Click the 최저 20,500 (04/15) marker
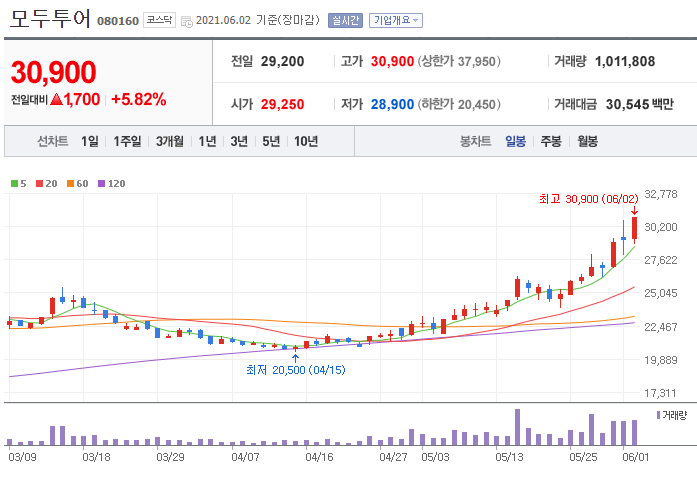This screenshot has height=480, width=697. coord(296,370)
